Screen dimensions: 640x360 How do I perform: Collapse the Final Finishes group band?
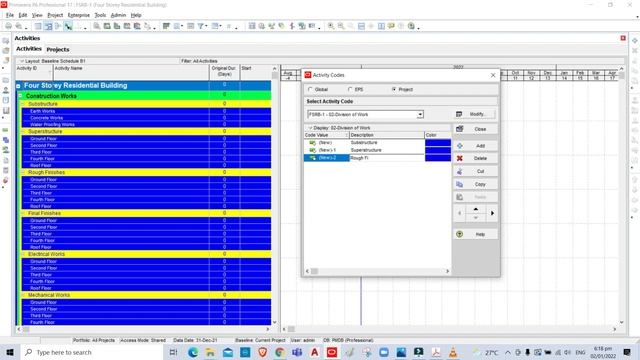point(23,213)
